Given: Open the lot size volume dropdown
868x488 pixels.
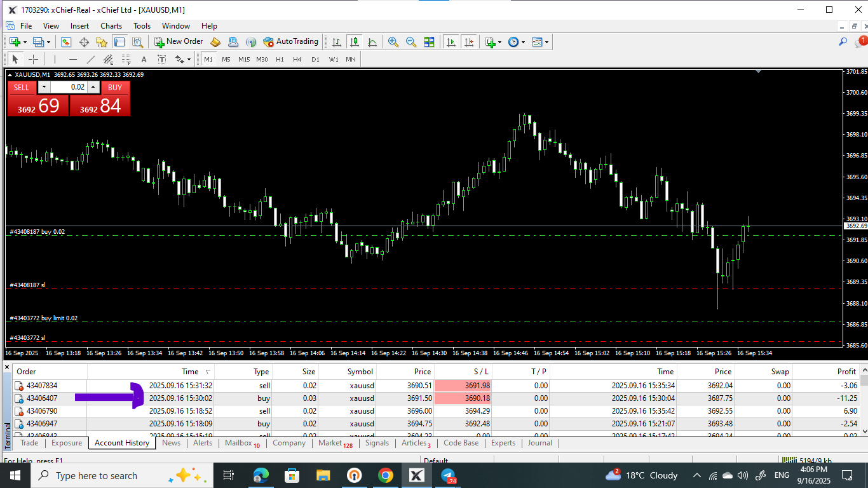Looking at the screenshot, I should 44,87.
